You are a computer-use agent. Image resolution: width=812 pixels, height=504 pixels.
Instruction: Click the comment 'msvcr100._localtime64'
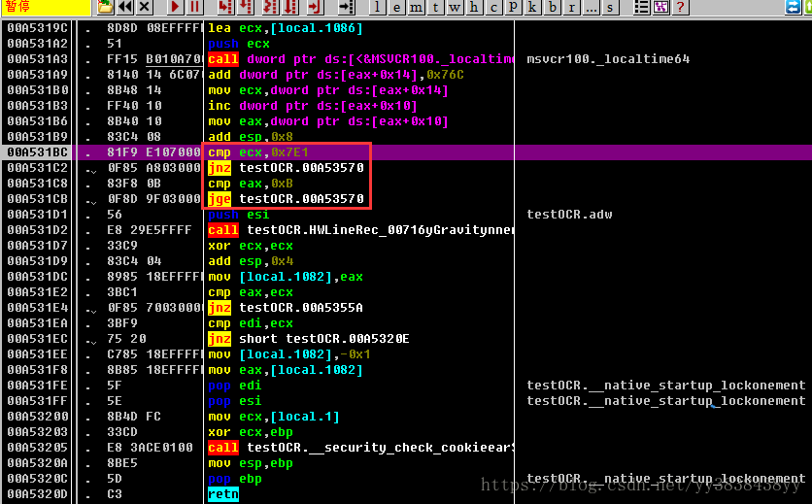pyautogui.click(x=608, y=59)
